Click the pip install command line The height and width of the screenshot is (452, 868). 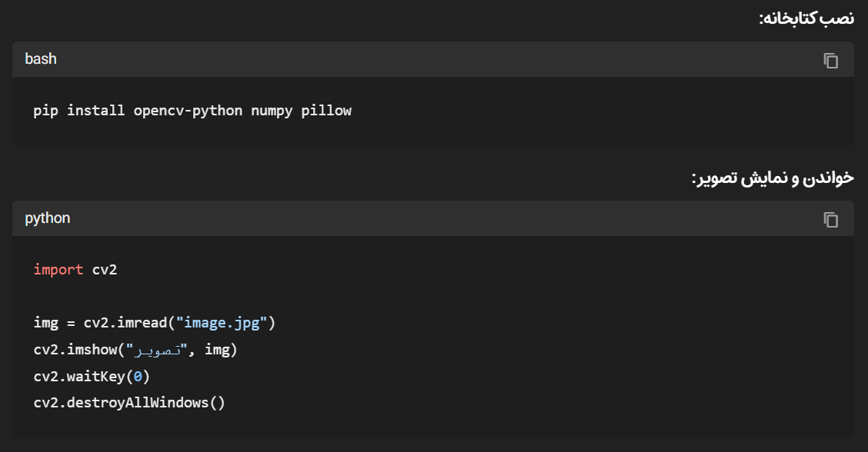click(x=192, y=111)
